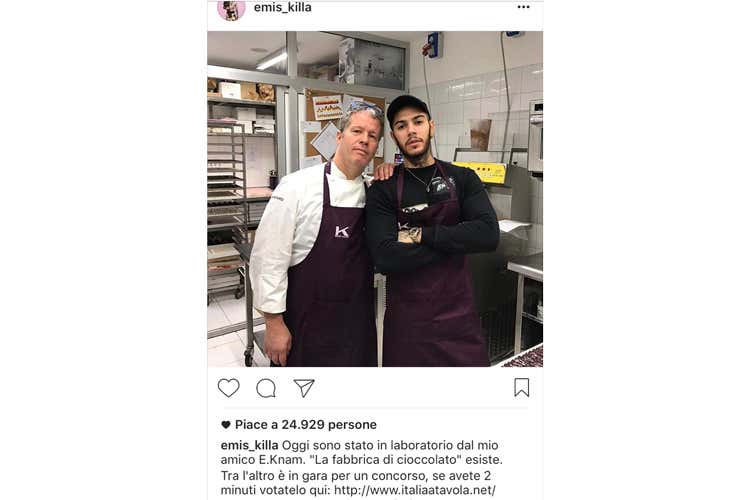The height and width of the screenshot is (500, 750).
Task: Tap the man wearing the black cap
Action: 430,232
